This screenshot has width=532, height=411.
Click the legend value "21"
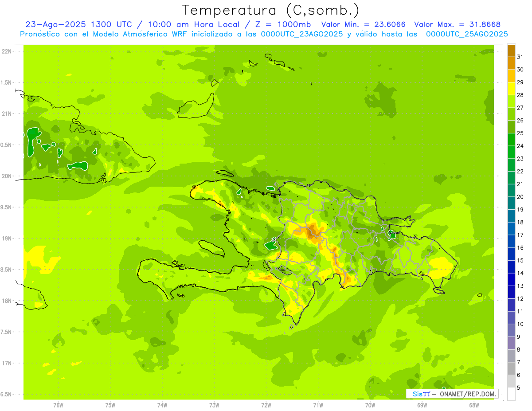coord(520,184)
